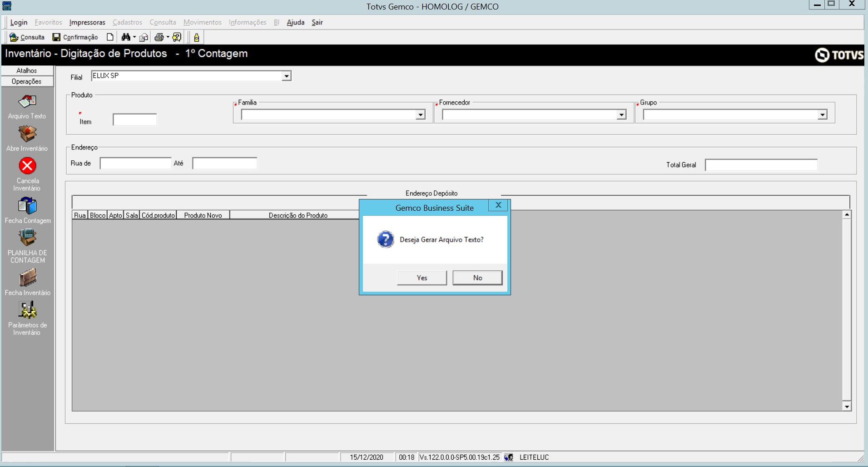The image size is (868, 467).
Task: Click the version text Vs.122.0.0.0-SP5.00.19c1.25
Action: [460, 457]
